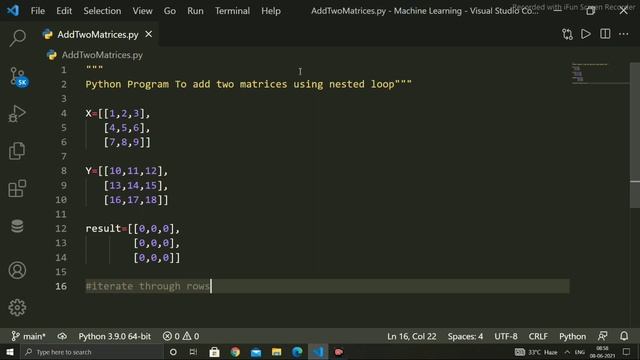Click the taskbar 'Type here to search' box

pyautogui.click(x=92, y=352)
